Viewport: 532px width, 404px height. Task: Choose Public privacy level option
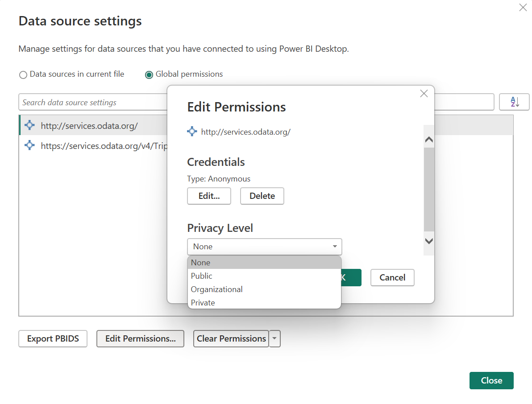pos(264,276)
